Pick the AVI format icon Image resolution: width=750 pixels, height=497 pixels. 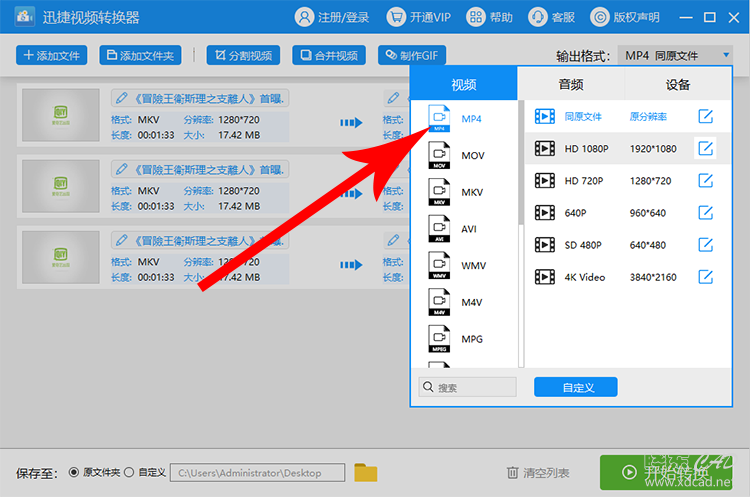point(439,229)
